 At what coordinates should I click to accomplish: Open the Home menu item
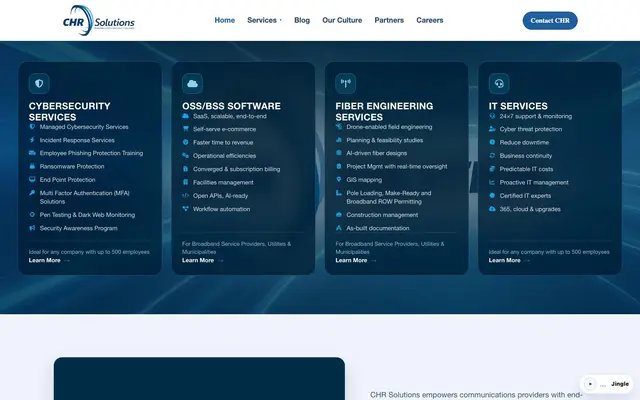[x=224, y=20]
